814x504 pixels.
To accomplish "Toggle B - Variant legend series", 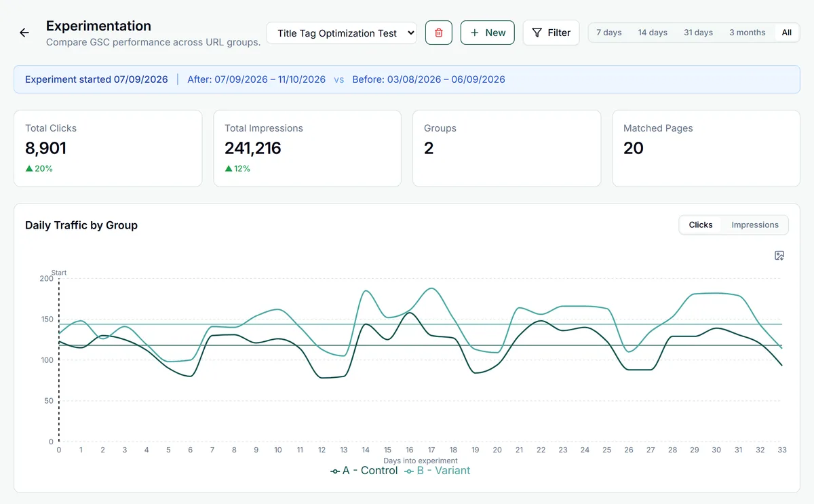I will tap(437, 471).
